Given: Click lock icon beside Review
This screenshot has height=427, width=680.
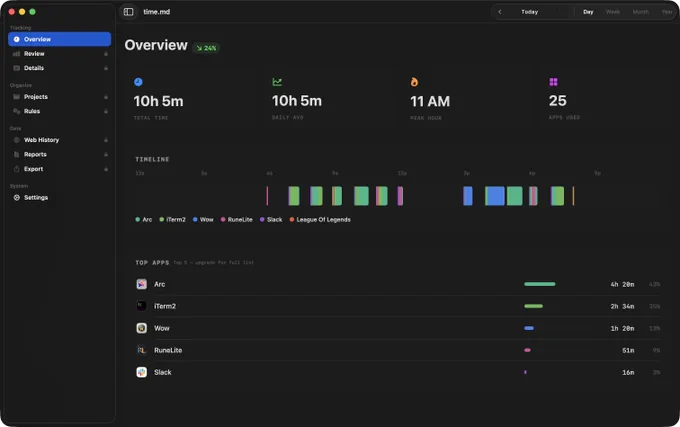Looking at the screenshot, I should [106, 54].
